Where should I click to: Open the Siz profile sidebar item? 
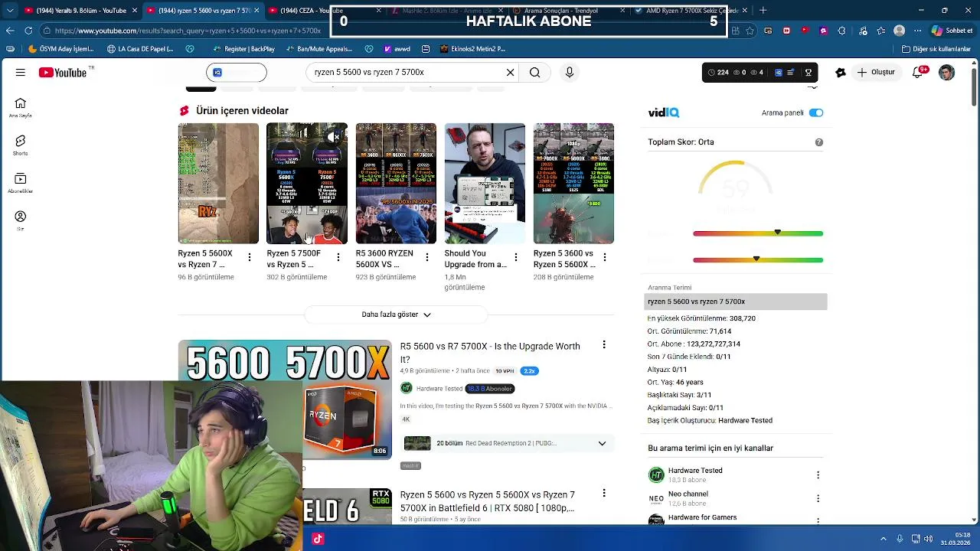point(21,220)
